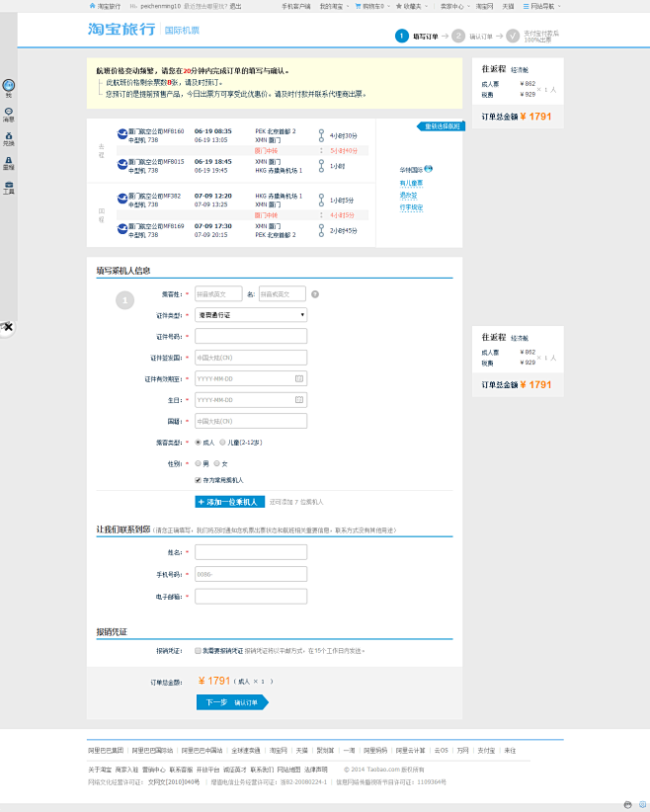Open calendar icon in 证件有效期至 field
Screen dimensions: 650x812
(x=299, y=378)
